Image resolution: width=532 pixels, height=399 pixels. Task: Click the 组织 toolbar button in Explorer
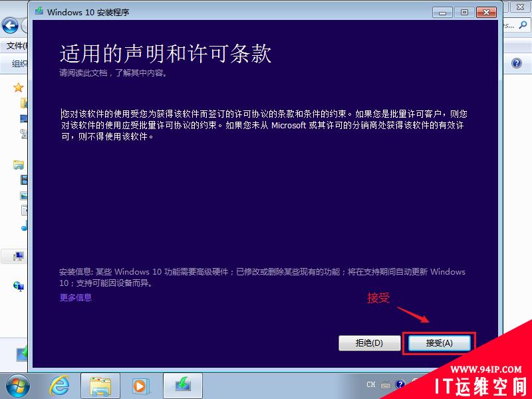point(20,63)
